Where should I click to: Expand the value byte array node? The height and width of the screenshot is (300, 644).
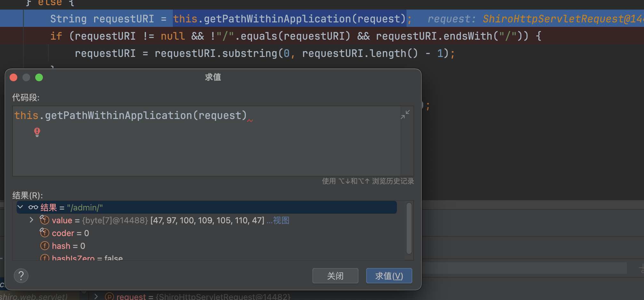tap(31, 220)
